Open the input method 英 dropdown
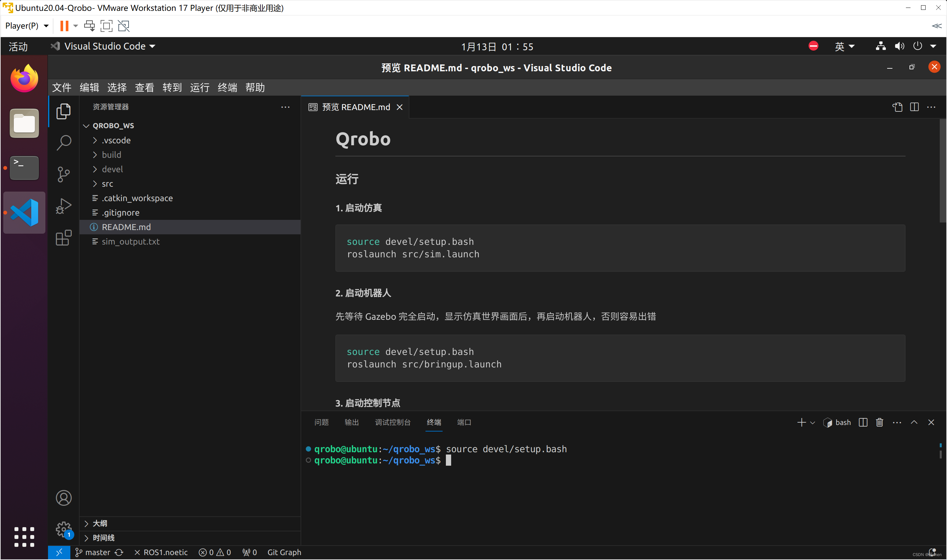This screenshot has width=947, height=560. point(844,46)
